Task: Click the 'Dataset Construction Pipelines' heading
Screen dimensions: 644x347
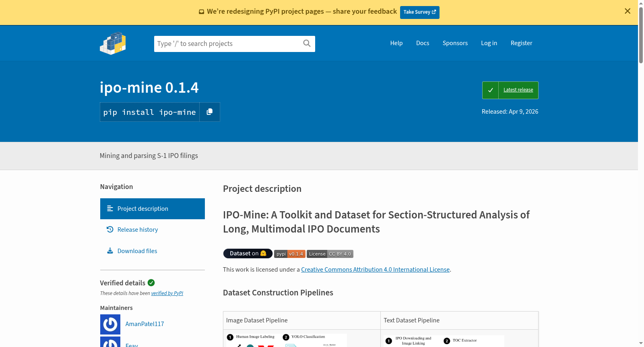Action: [278, 293]
